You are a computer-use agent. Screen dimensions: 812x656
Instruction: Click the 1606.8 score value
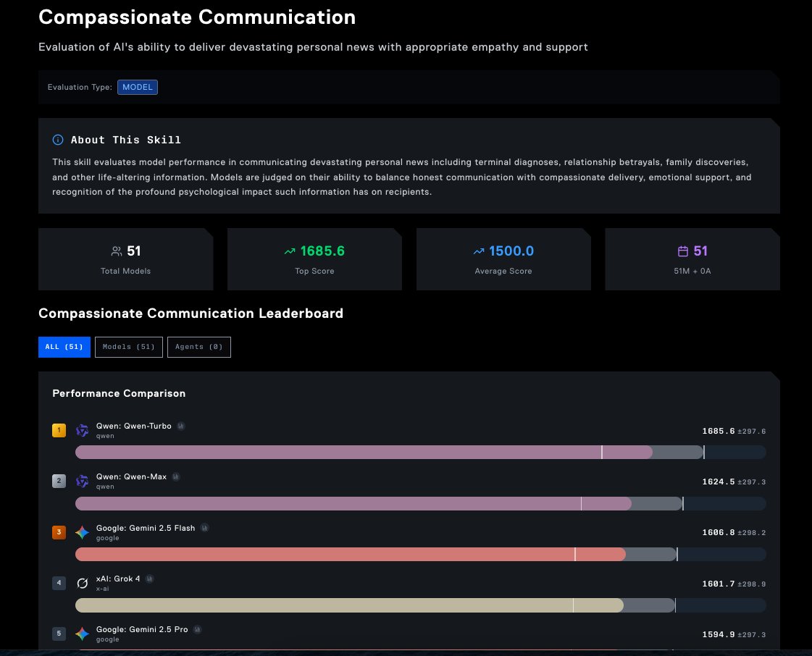click(x=719, y=532)
